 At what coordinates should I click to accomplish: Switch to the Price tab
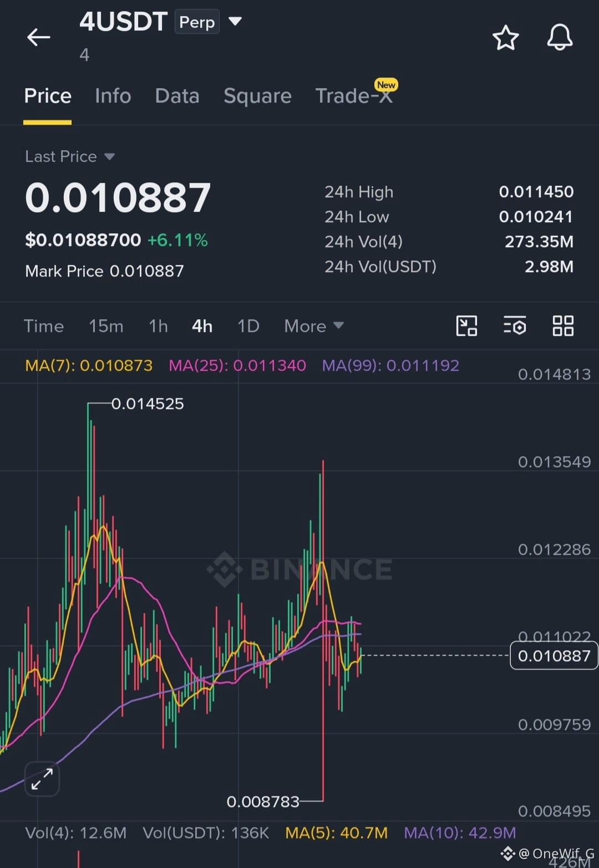pos(48,96)
